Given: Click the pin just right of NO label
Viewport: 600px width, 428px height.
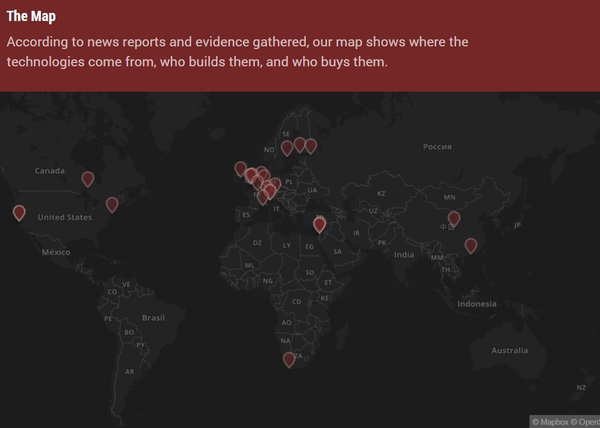Looking at the screenshot, I should (287, 148).
